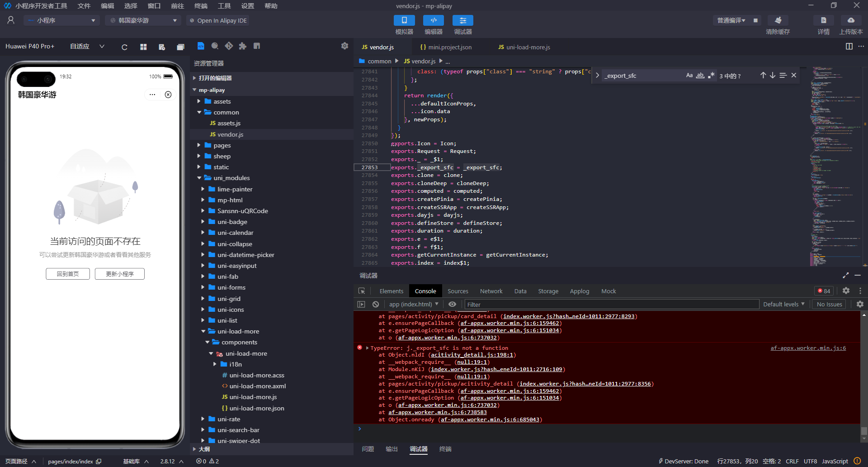Open af-appx.worker.min.js:6 source link at right

coord(808,348)
